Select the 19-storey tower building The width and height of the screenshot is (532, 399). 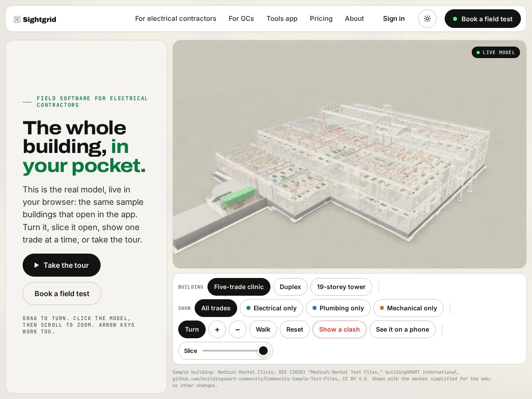[x=341, y=287]
